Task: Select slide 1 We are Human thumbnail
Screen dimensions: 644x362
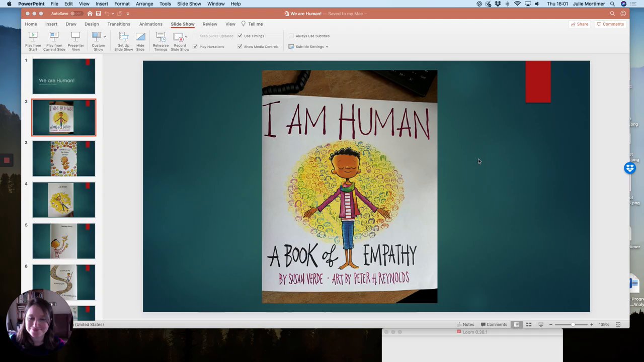Action: [x=63, y=76]
